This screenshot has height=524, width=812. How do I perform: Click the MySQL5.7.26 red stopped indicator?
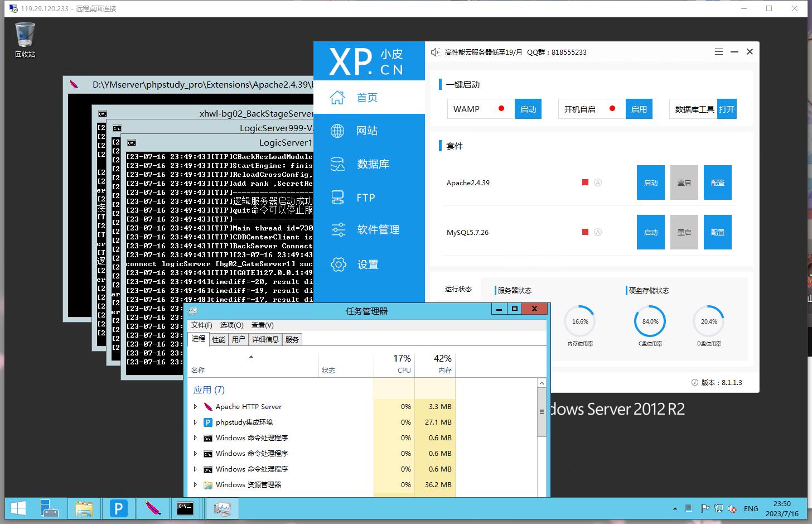pyautogui.click(x=585, y=232)
